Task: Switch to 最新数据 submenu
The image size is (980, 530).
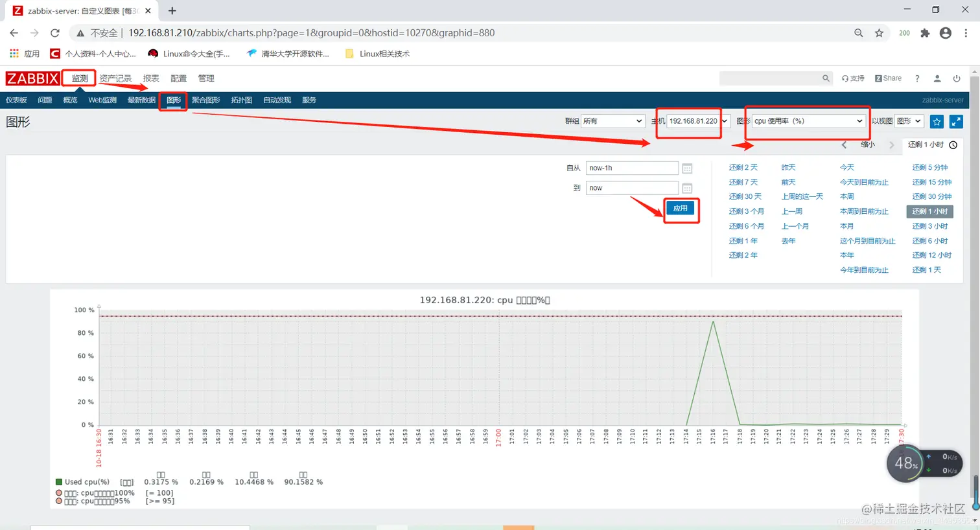Action: 141,100
